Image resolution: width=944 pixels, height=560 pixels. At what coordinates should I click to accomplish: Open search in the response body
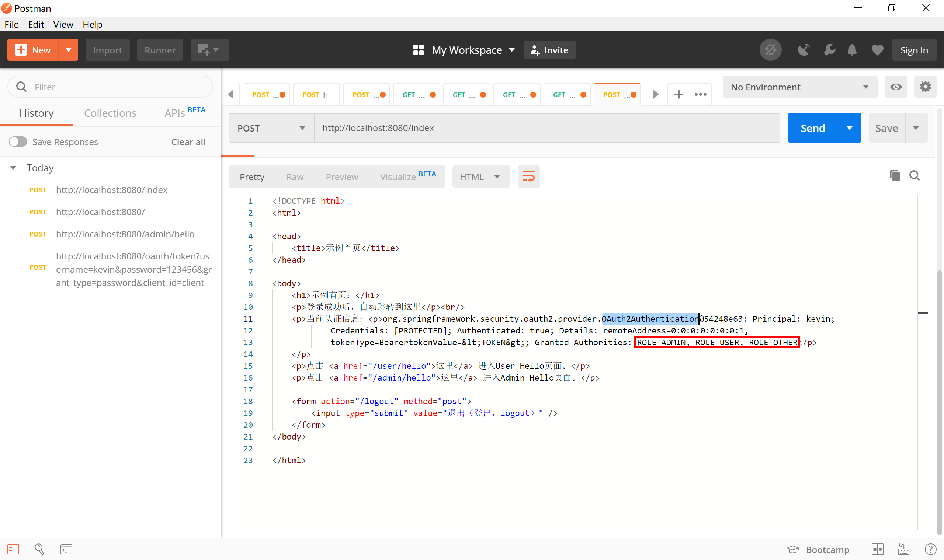click(x=914, y=175)
